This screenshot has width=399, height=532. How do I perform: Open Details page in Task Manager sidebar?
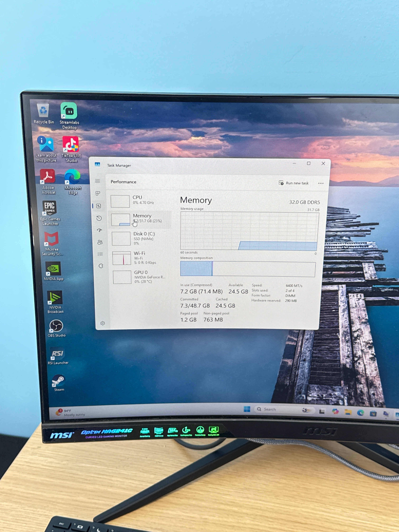(100, 254)
